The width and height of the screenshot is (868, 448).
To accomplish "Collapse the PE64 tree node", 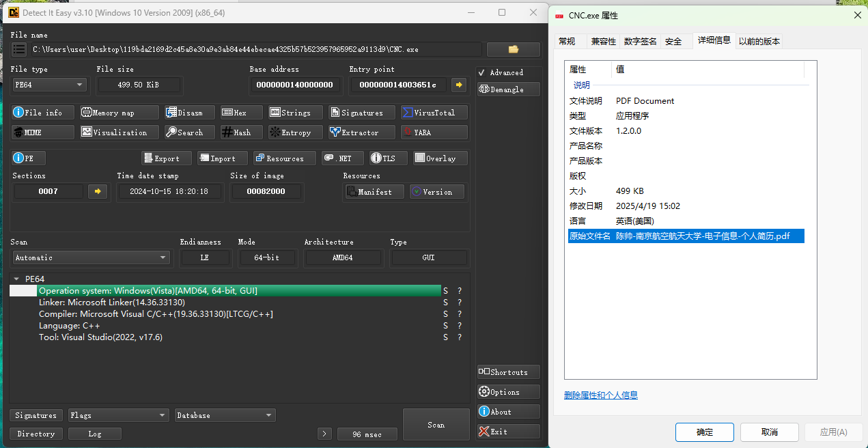I will pos(16,279).
